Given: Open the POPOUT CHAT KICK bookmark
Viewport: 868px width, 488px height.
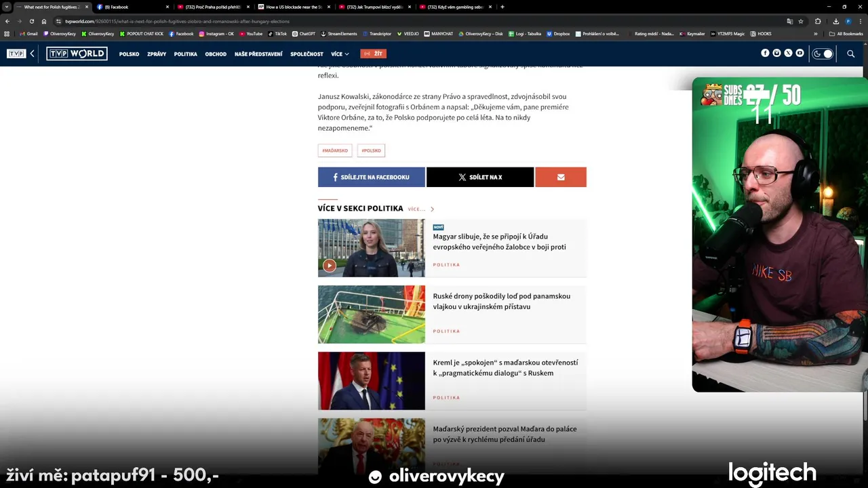Looking at the screenshot, I should (x=142, y=33).
